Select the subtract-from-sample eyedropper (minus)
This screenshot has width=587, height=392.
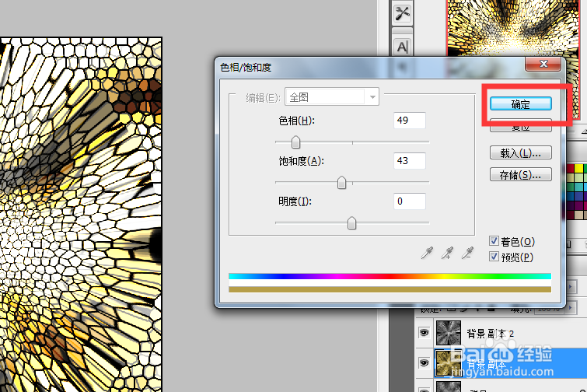tap(467, 253)
